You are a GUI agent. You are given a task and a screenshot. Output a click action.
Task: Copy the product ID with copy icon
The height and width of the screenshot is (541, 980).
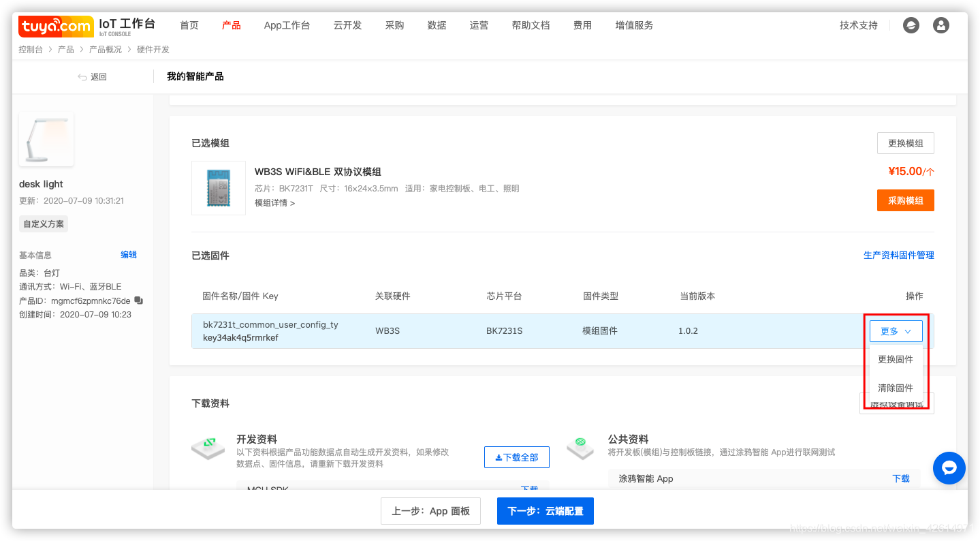(138, 300)
